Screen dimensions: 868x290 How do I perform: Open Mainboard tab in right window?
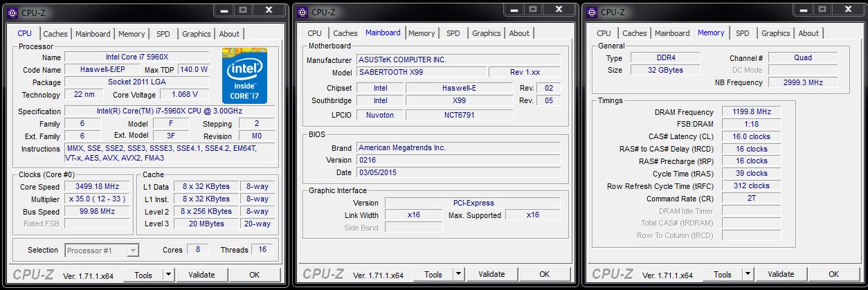[x=672, y=33]
